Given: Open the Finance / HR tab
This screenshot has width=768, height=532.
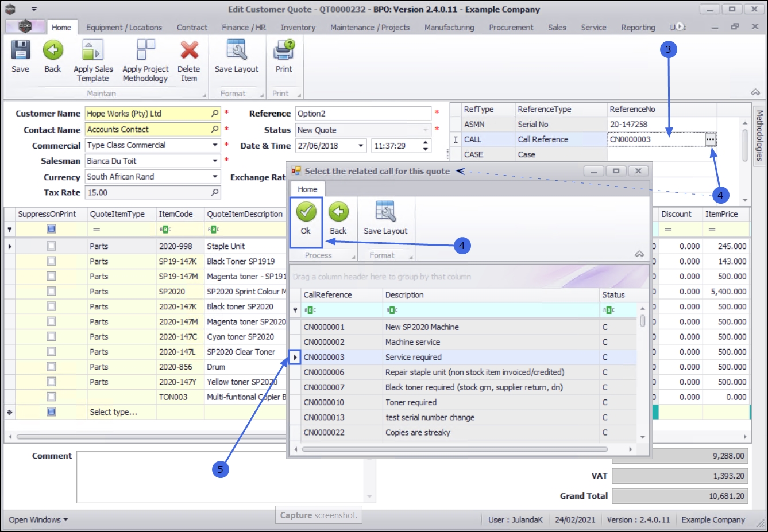Looking at the screenshot, I should pyautogui.click(x=244, y=28).
